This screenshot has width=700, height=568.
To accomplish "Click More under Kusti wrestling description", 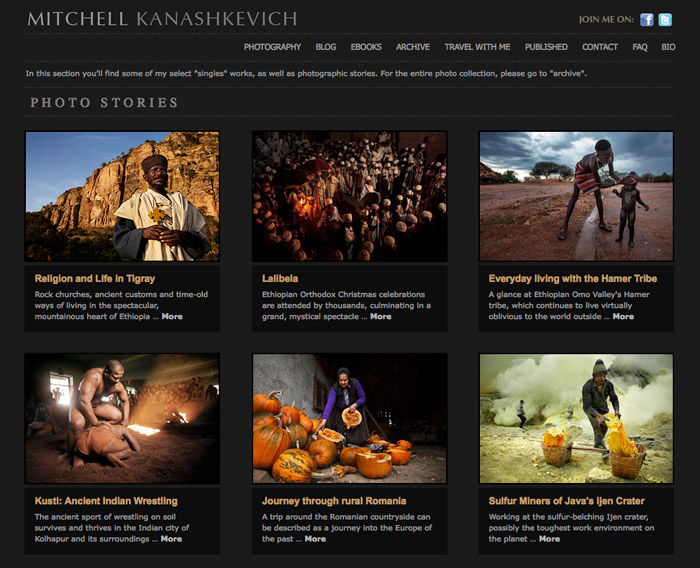I will 171,539.
